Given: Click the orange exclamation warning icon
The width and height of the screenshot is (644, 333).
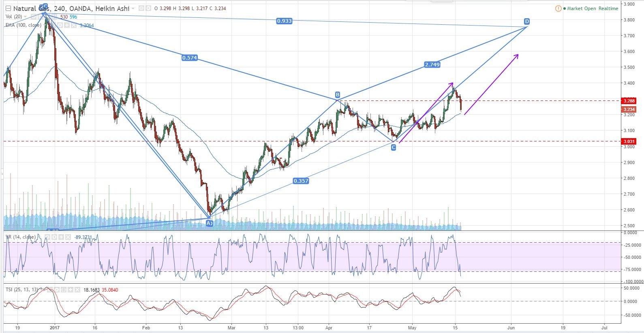Looking at the screenshot, I should pos(558,9).
